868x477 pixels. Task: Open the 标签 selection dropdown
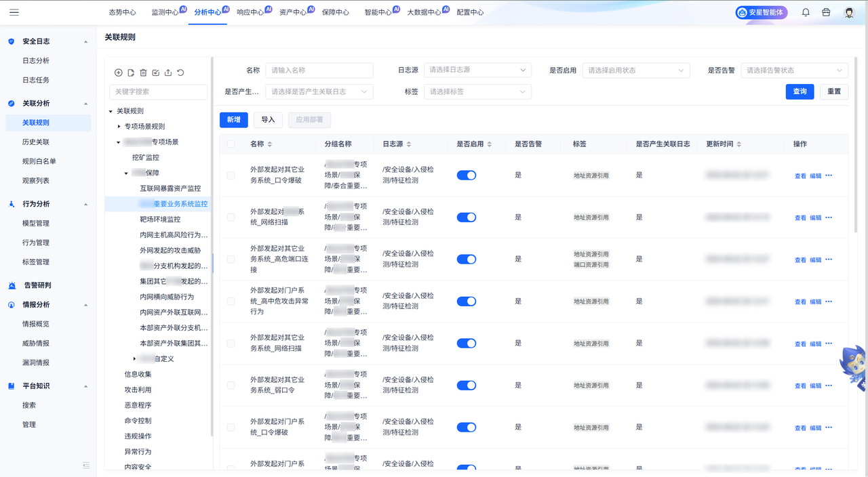(477, 91)
